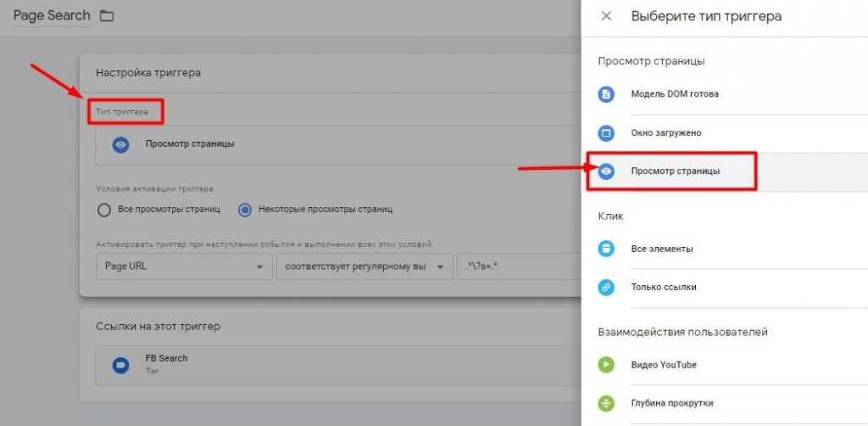Select the Некоторые просмотры страниц radio button
This screenshot has width=868, height=426.
click(245, 210)
